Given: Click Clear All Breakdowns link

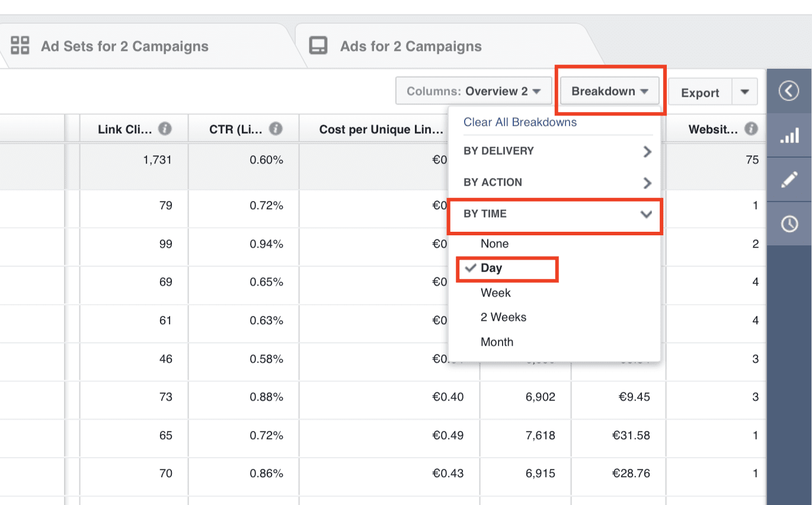Looking at the screenshot, I should point(520,122).
